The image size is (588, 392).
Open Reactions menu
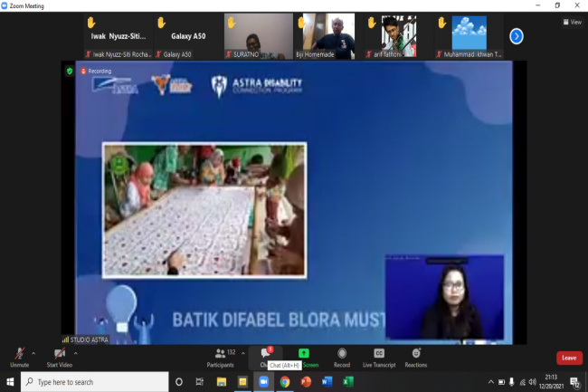416,358
